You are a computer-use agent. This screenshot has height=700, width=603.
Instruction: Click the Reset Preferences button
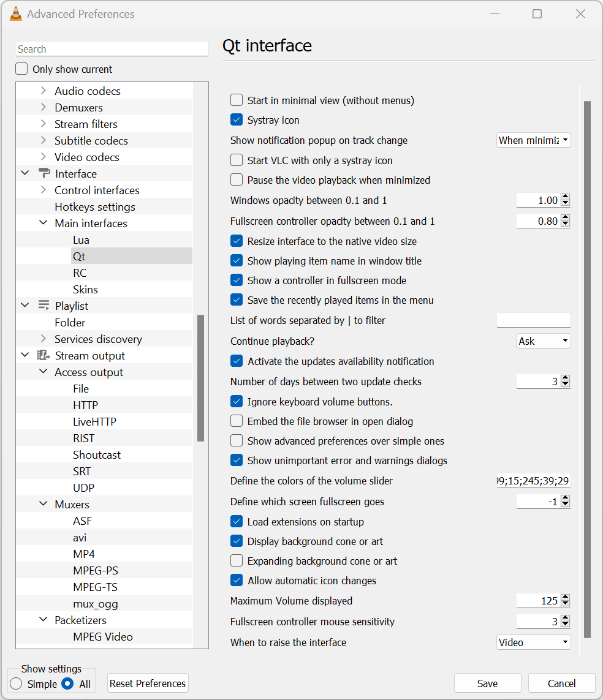pos(148,683)
